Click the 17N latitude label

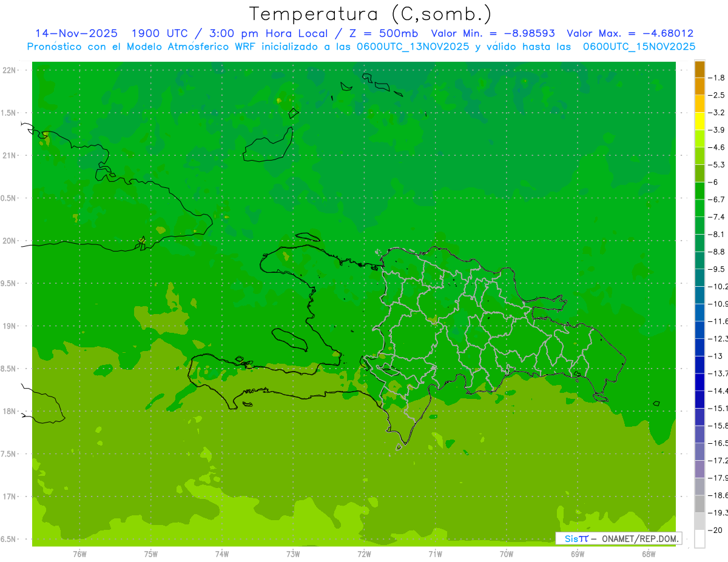10,497
